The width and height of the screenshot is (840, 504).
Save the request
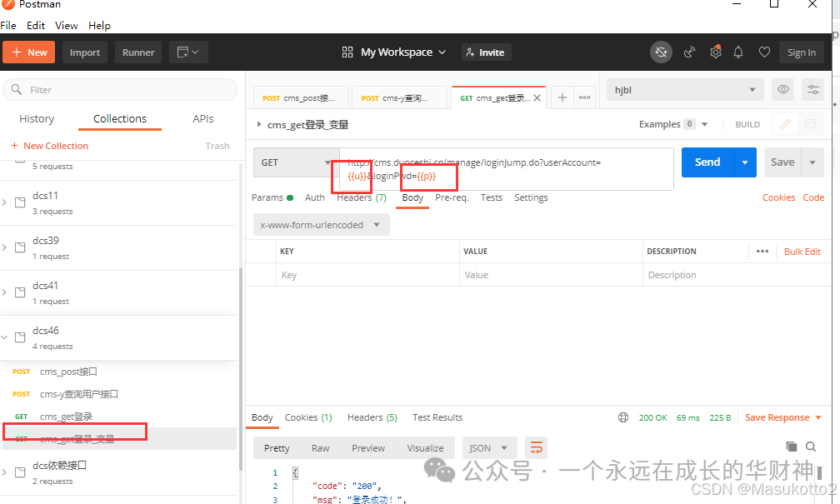(782, 162)
